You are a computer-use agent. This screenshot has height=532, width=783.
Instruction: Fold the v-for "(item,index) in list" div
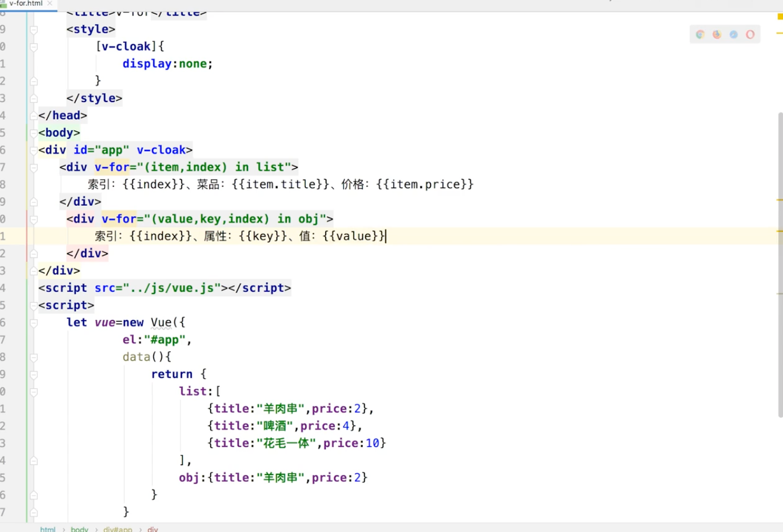point(34,167)
